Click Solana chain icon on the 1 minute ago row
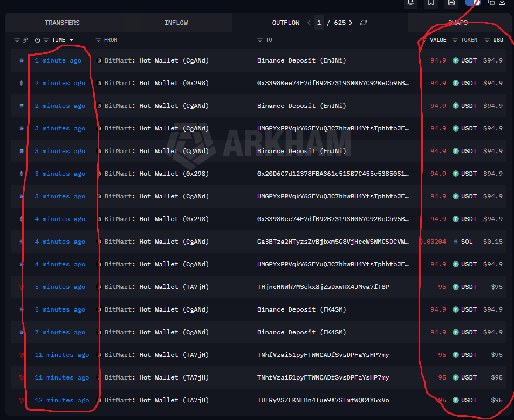The height and width of the screenshot is (420, 514). coord(22,60)
